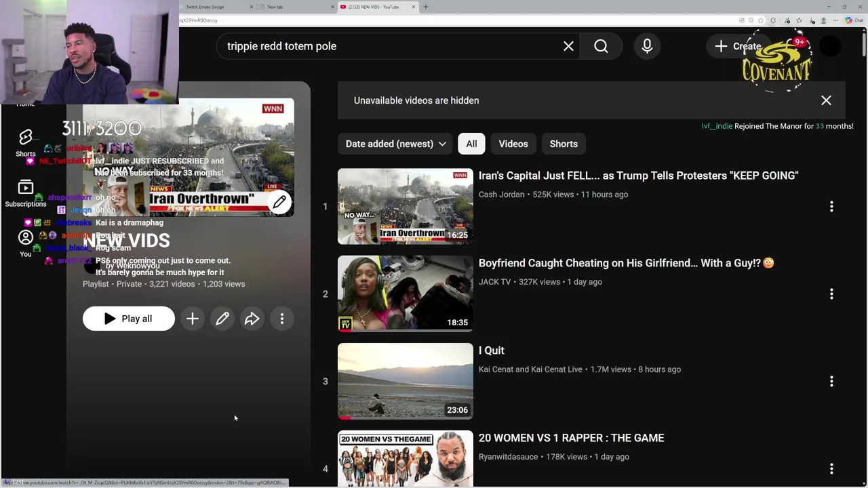
Task: Open the 20 WOMEN VS 1 RAPPER thumbnail
Action: (x=406, y=459)
